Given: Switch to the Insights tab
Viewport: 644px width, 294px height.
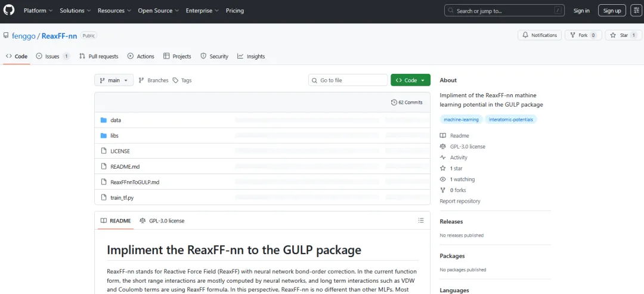Looking at the screenshot, I should tap(252, 56).
